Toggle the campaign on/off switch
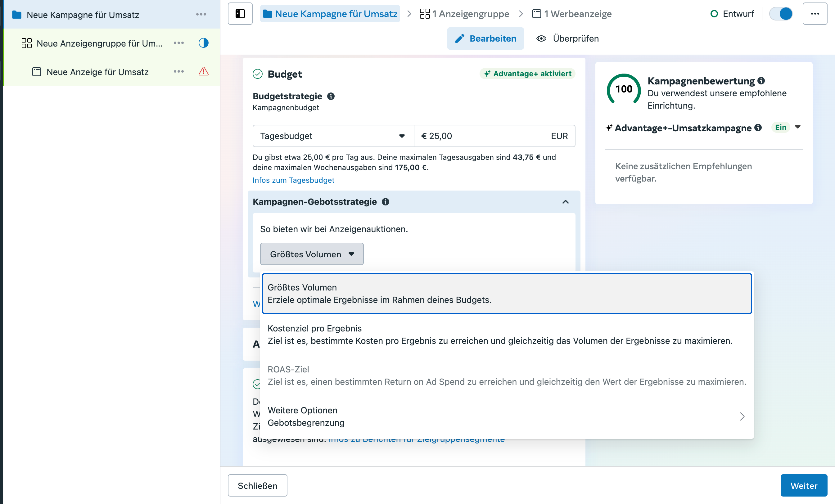 coord(780,14)
